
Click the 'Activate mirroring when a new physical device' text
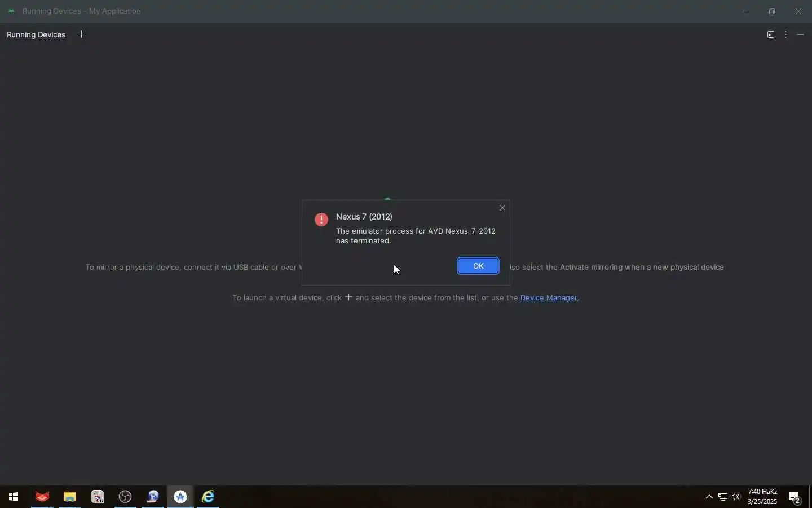642,267
